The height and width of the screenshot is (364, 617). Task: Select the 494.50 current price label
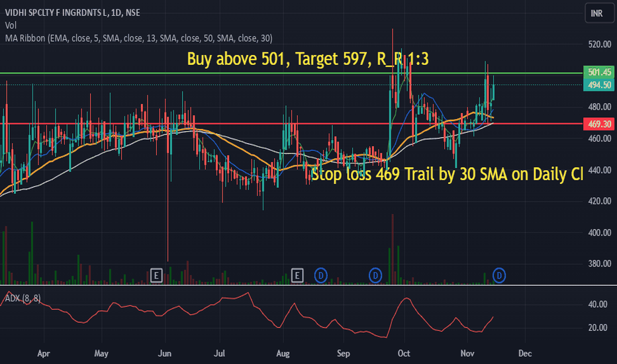pyautogui.click(x=598, y=85)
